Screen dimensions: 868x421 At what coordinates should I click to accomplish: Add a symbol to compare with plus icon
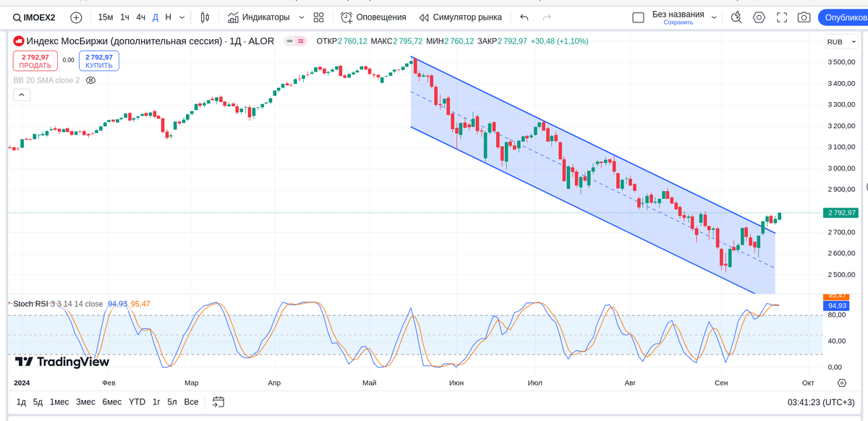(76, 17)
